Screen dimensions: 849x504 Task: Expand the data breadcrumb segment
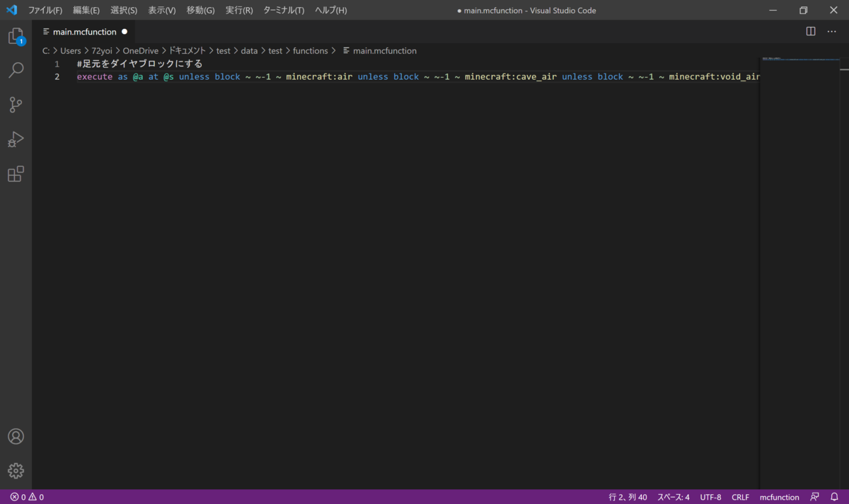click(x=249, y=51)
